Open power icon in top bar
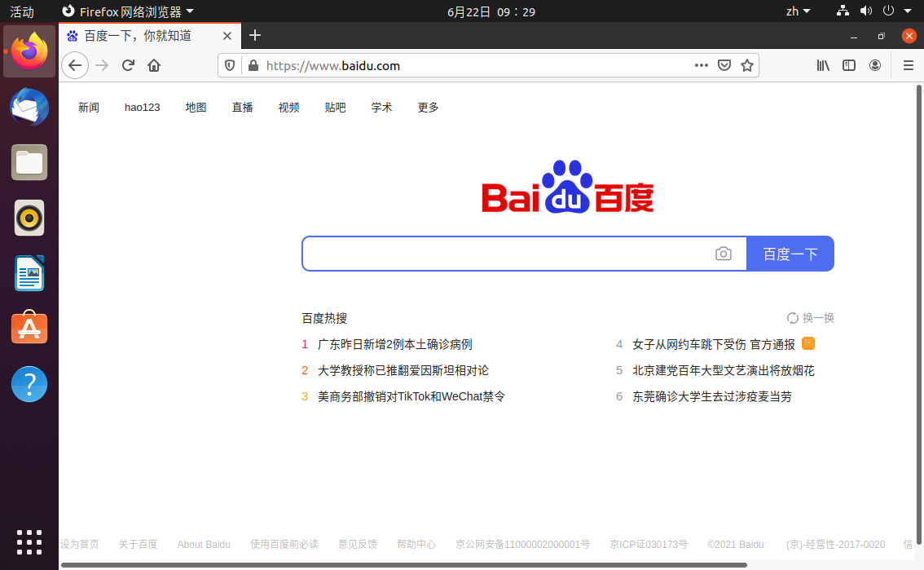 pyautogui.click(x=888, y=11)
